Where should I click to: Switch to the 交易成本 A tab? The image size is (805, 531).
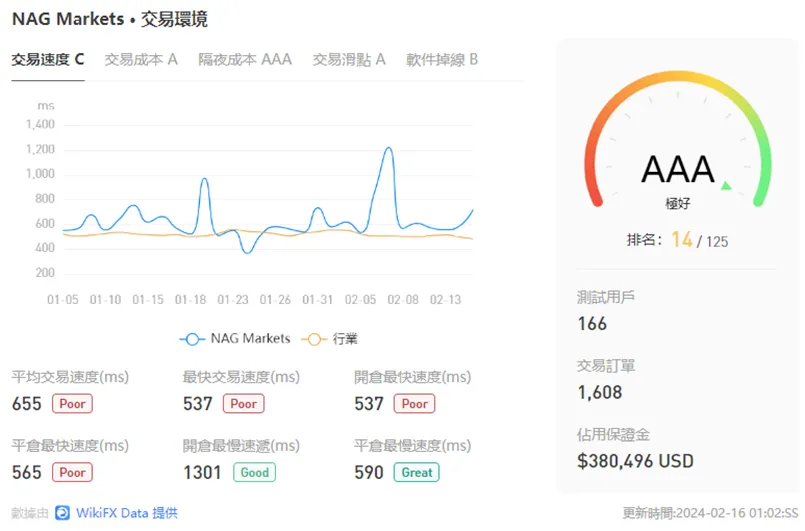[141, 60]
